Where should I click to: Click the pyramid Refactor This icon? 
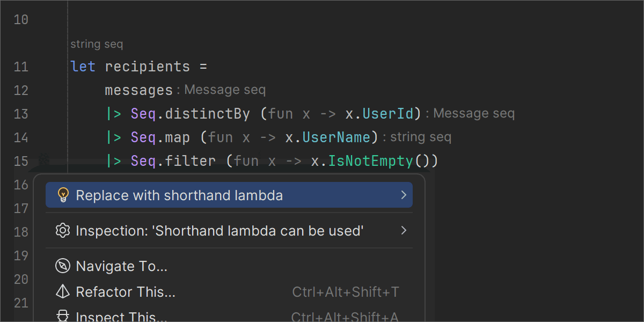pos(63,292)
